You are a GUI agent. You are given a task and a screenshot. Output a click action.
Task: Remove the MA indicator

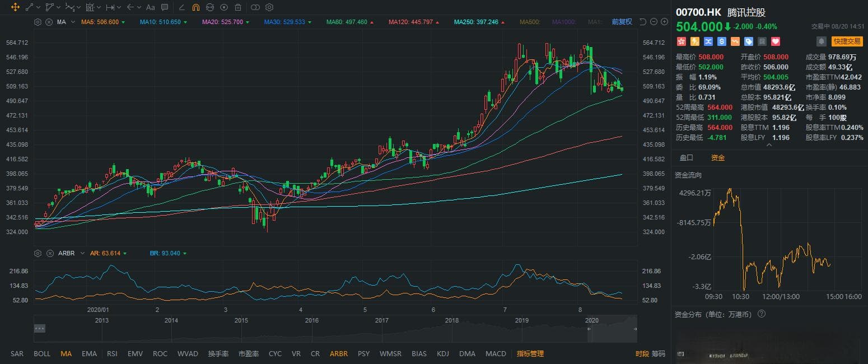[x=49, y=22]
